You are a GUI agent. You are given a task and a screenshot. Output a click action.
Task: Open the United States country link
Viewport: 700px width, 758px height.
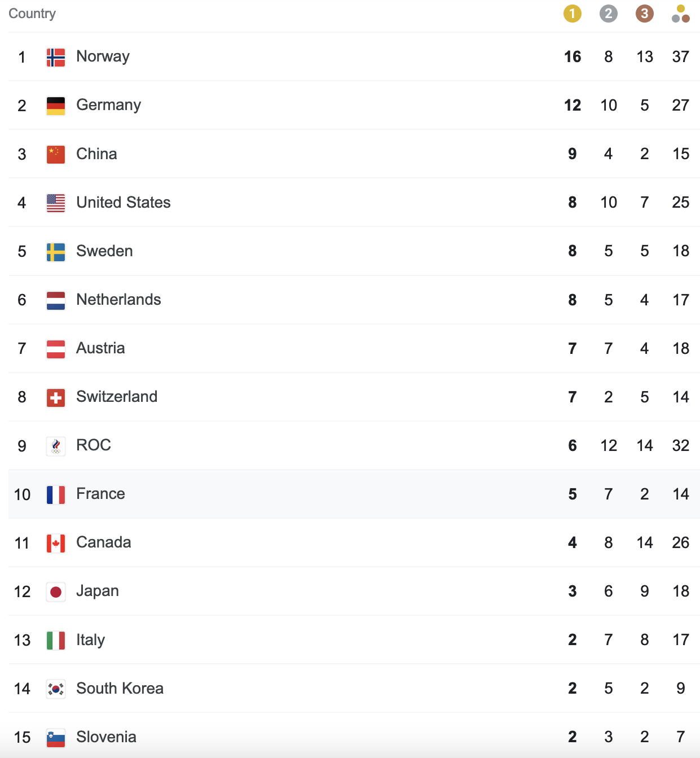click(x=123, y=202)
